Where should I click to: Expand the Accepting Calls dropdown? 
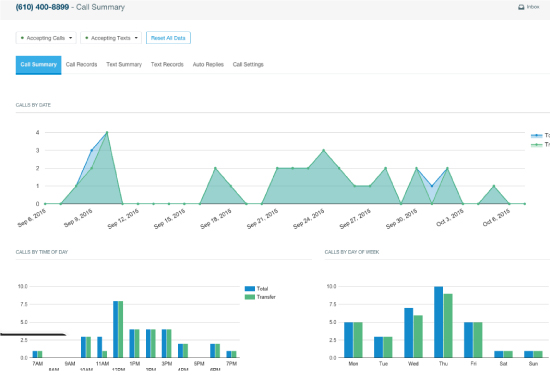46,38
